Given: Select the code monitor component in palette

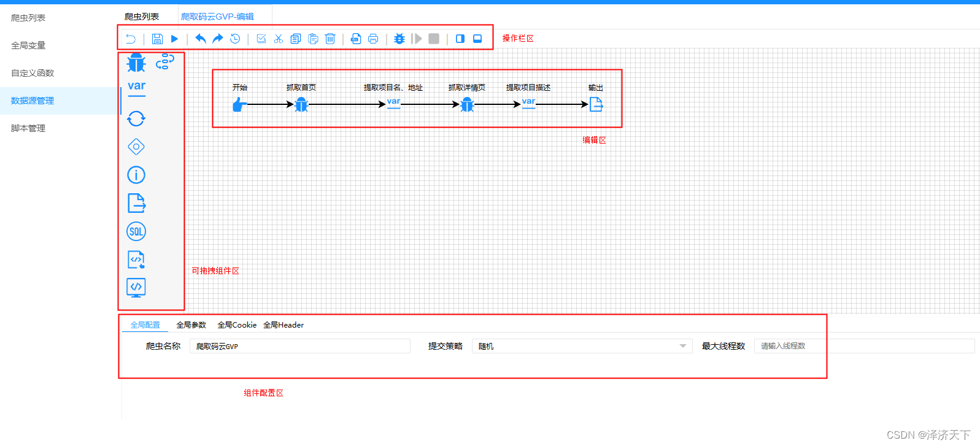Looking at the screenshot, I should (136, 288).
